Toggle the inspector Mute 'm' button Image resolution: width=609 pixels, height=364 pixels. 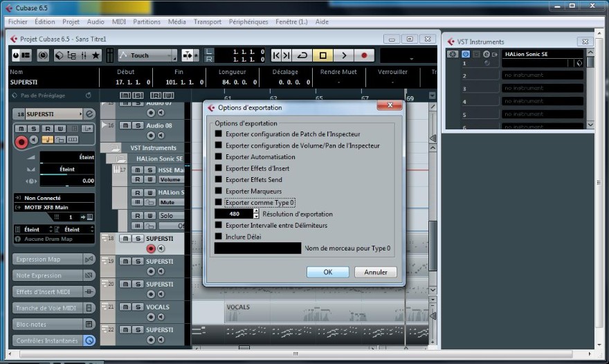[x=21, y=129]
